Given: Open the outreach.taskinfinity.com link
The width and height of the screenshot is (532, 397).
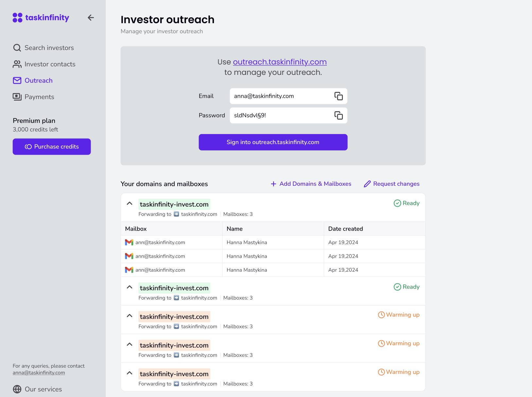Looking at the screenshot, I should click(x=280, y=62).
